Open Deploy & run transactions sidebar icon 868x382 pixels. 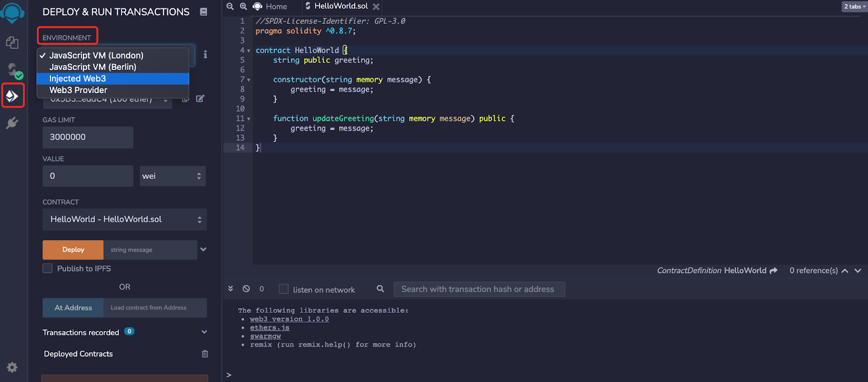click(x=12, y=96)
